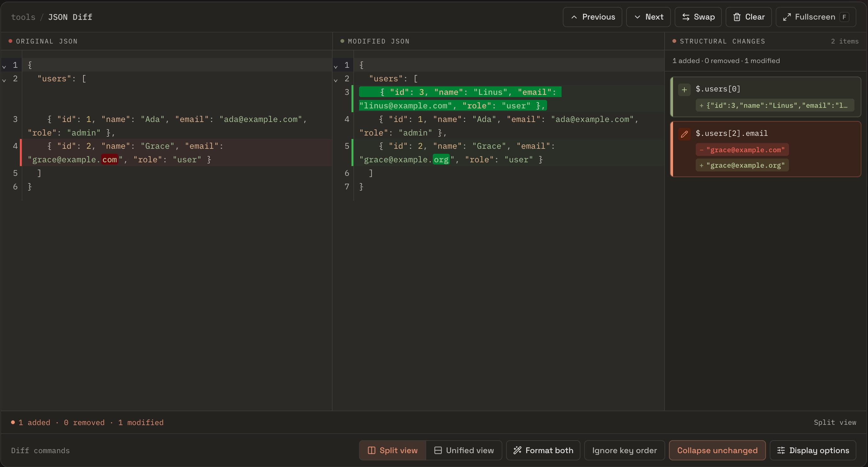
Task: Click the highlighted 'org' in Modified JSON
Action: coord(441,159)
